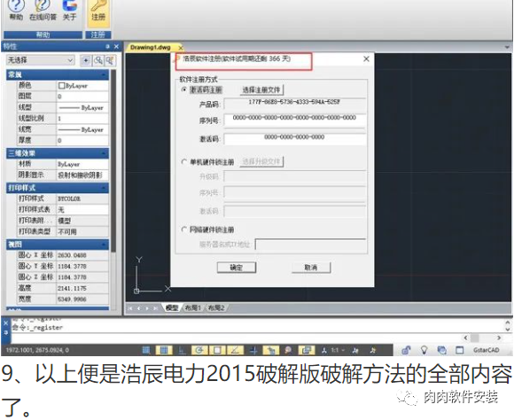Viewport: 514px width, 420px height.
Task: Click 选择注册文件 button
Action: click(261, 89)
